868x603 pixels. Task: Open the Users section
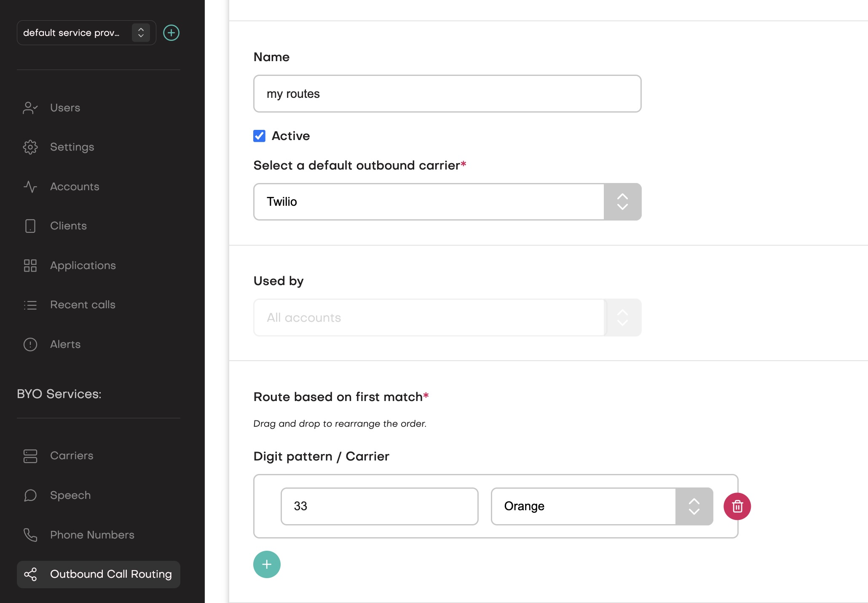click(x=64, y=108)
